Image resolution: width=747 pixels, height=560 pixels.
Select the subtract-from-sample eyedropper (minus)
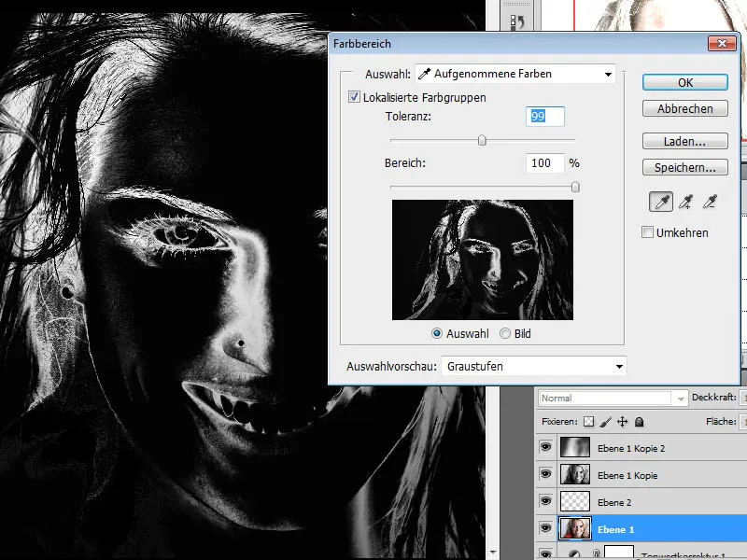[x=712, y=202]
